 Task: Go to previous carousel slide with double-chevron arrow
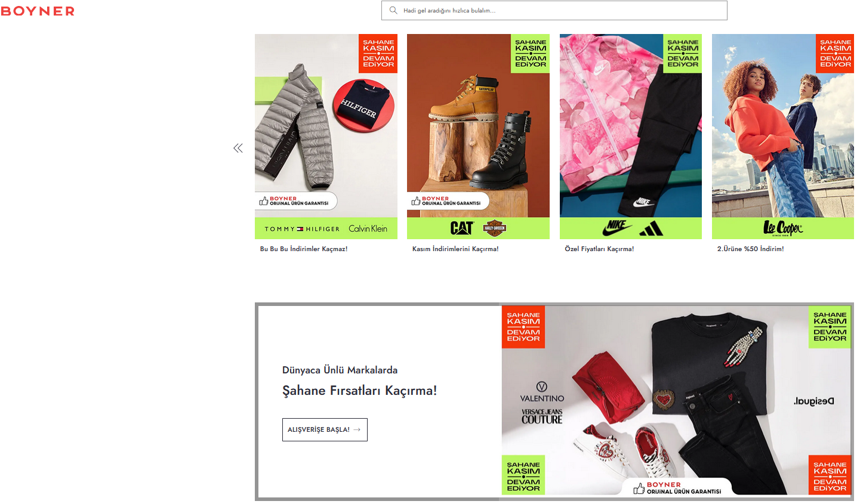[x=238, y=148]
